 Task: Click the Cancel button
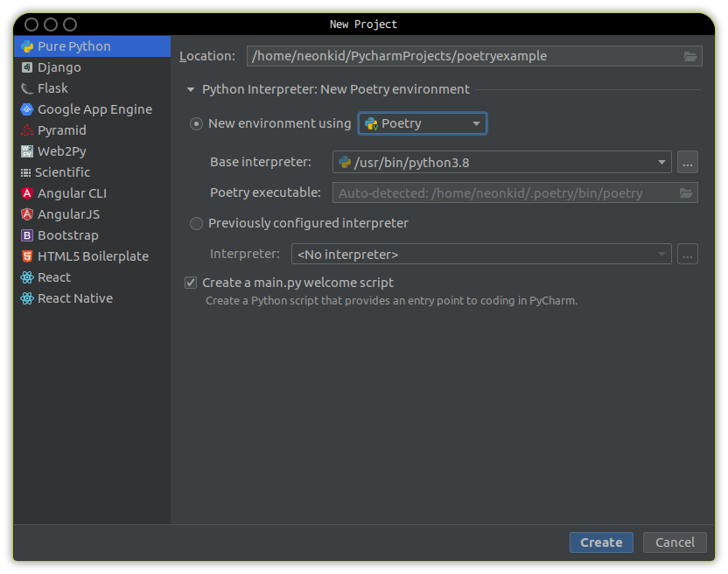675,542
